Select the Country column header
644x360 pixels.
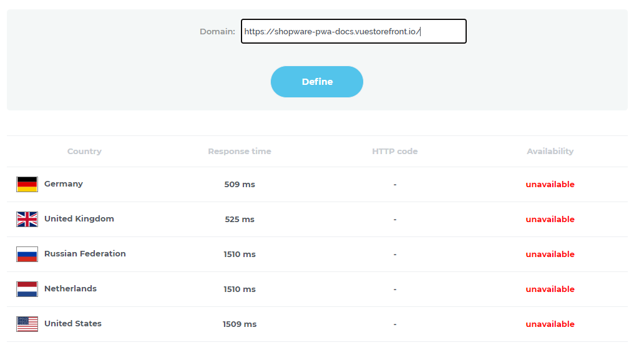[x=84, y=151]
